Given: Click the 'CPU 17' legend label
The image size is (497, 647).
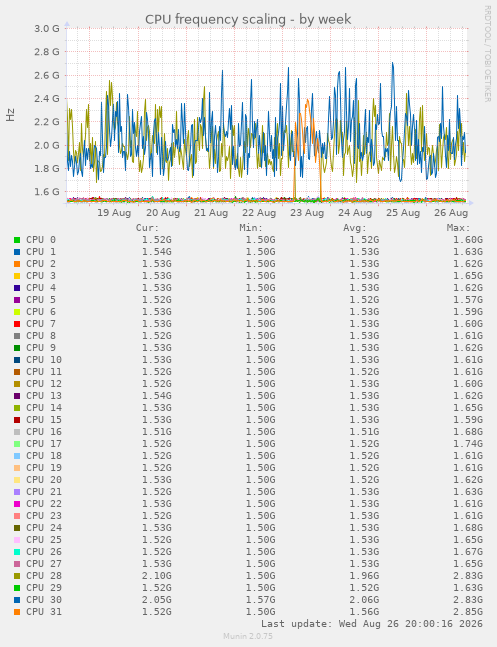Looking at the screenshot, I should pos(44,444).
